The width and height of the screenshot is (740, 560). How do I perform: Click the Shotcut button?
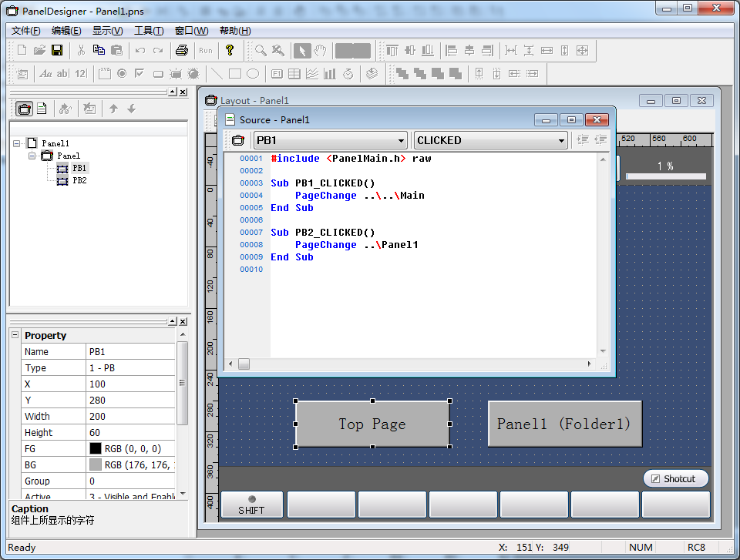675,478
